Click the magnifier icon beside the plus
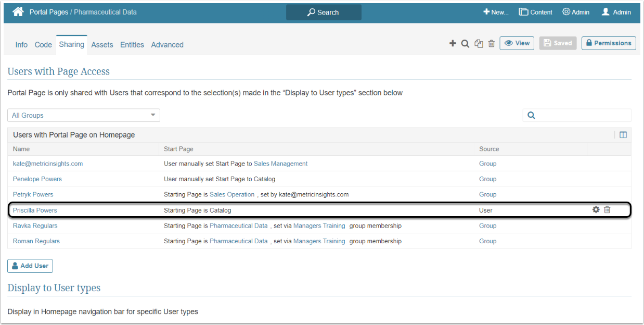Screen dimensions: 644x325 466,43
